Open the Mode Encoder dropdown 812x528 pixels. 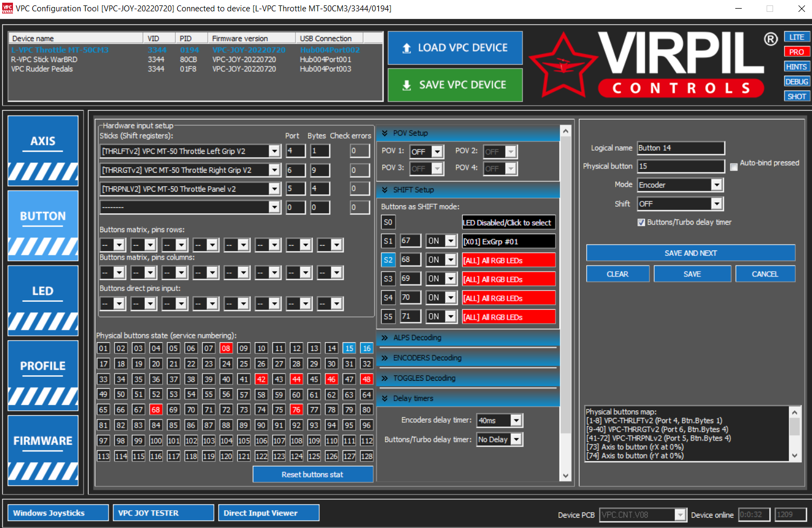tap(716, 185)
